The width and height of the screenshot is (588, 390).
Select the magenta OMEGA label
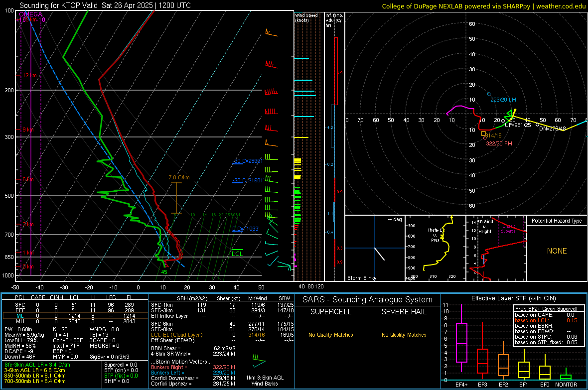(x=30, y=14)
